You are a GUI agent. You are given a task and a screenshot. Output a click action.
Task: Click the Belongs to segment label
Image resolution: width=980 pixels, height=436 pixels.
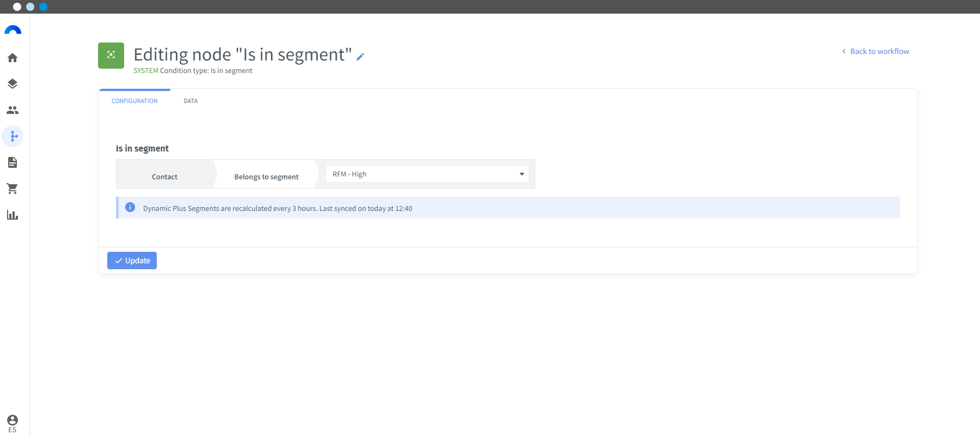click(266, 177)
